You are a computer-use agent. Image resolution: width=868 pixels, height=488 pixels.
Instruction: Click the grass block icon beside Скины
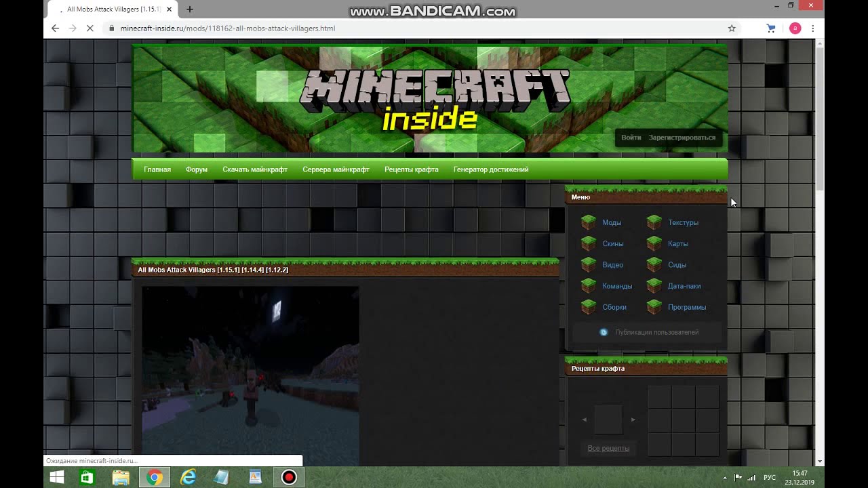click(x=589, y=243)
